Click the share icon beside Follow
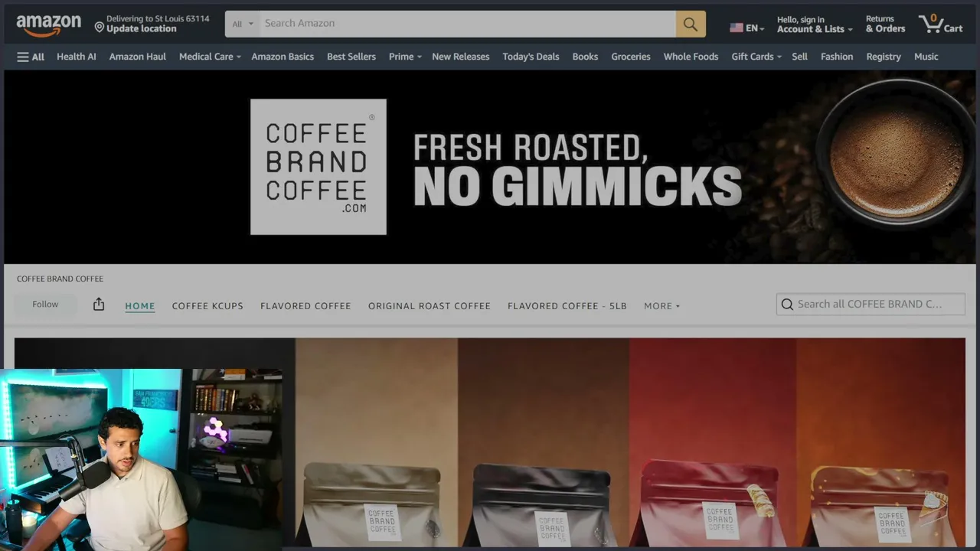Viewport: 980px width, 551px height. pyautogui.click(x=99, y=305)
